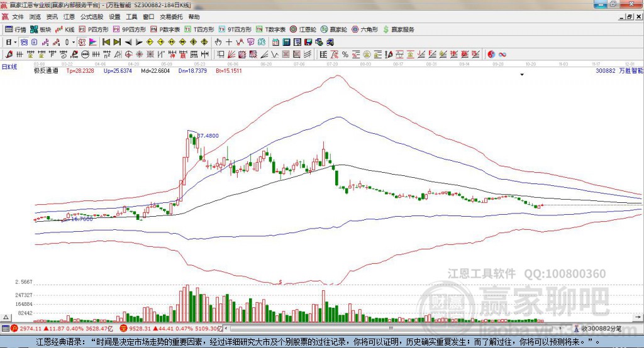644x348 pixels.
Task: Click the red-blue taiji icon
Action: point(491,54)
